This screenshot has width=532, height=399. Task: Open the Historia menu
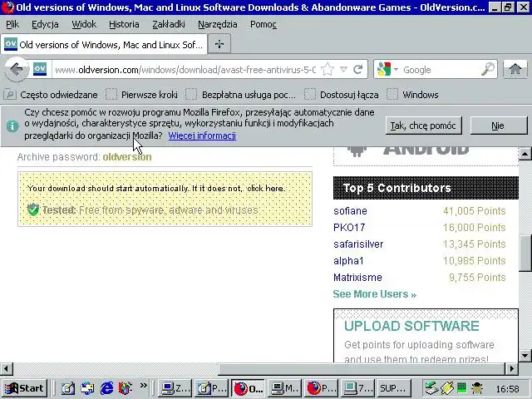124,24
